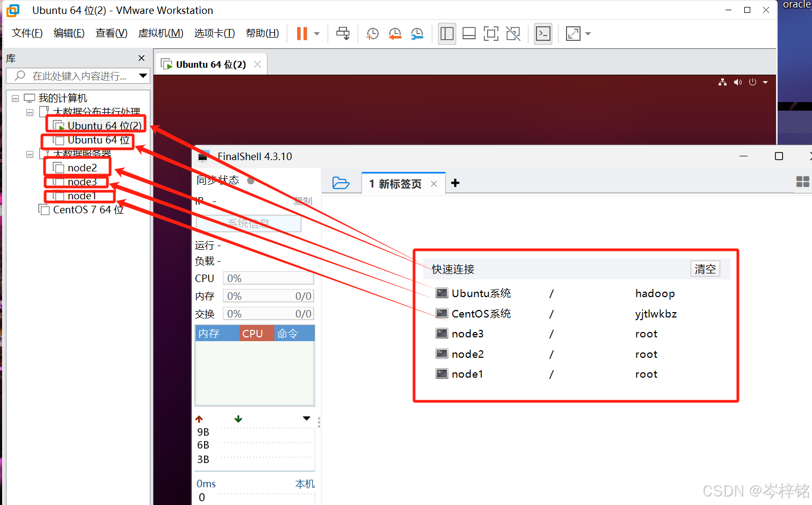Click the Ubuntu power icon
This screenshot has width=812, height=505.
752,82
